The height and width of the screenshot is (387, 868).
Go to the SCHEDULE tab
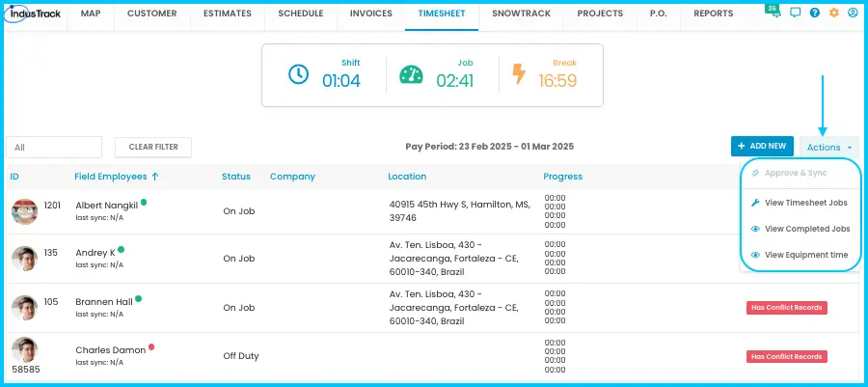pos(301,14)
